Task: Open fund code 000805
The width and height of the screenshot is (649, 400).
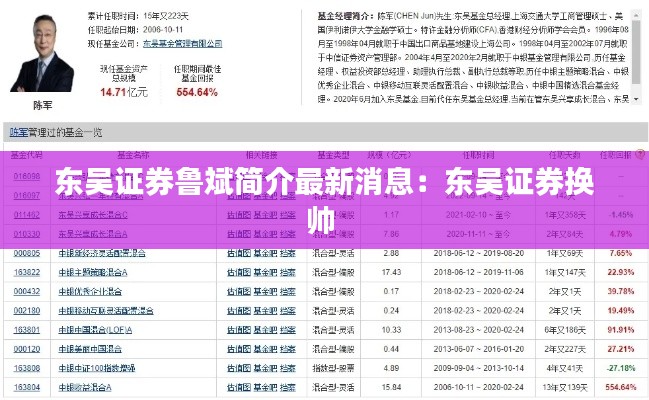Action: pyautogui.click(x=27, y=253)
